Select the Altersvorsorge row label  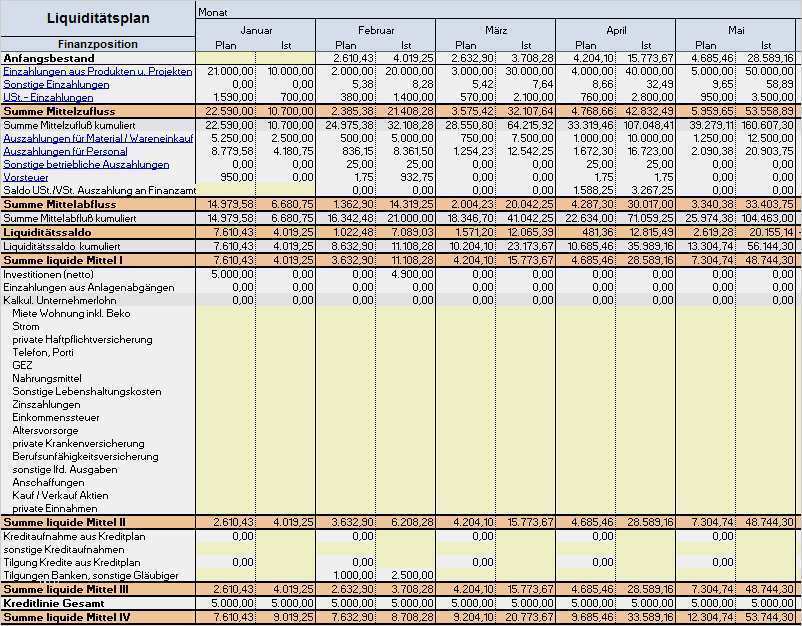point(45,431)
